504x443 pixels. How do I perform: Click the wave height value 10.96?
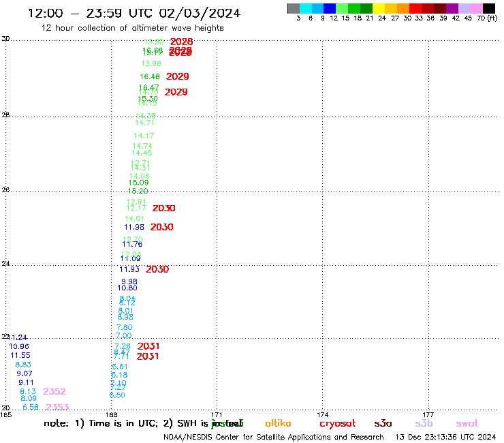19,346
